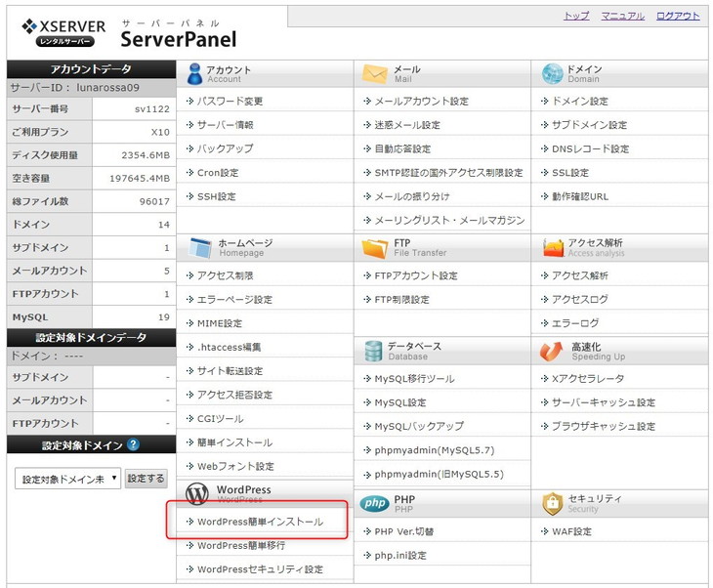Screen dimensions: 713x588
Task: Open FTP制限設定
Action: 401,299
